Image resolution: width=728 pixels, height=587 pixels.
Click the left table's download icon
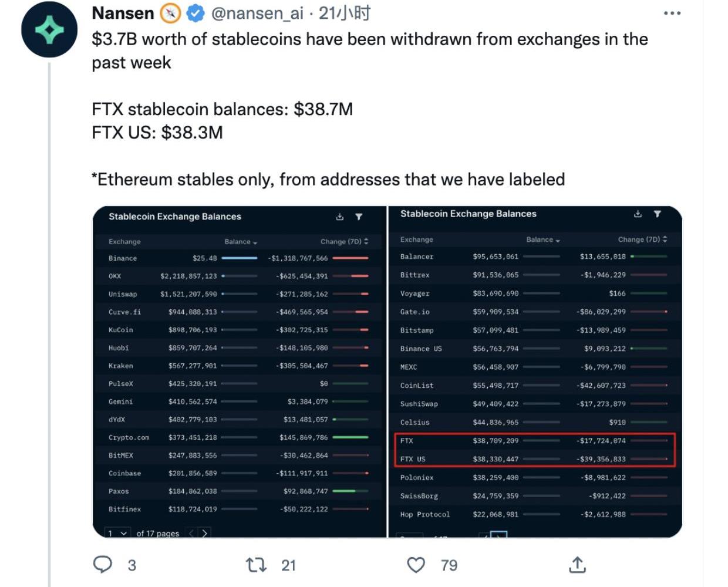point(339,217)
